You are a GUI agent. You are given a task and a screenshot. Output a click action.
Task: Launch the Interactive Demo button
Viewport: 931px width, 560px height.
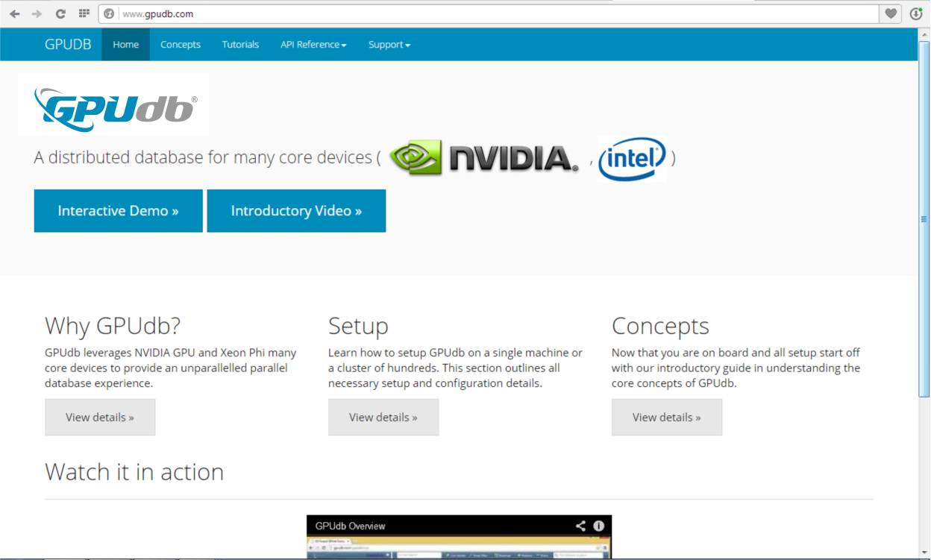pos(118,211)
